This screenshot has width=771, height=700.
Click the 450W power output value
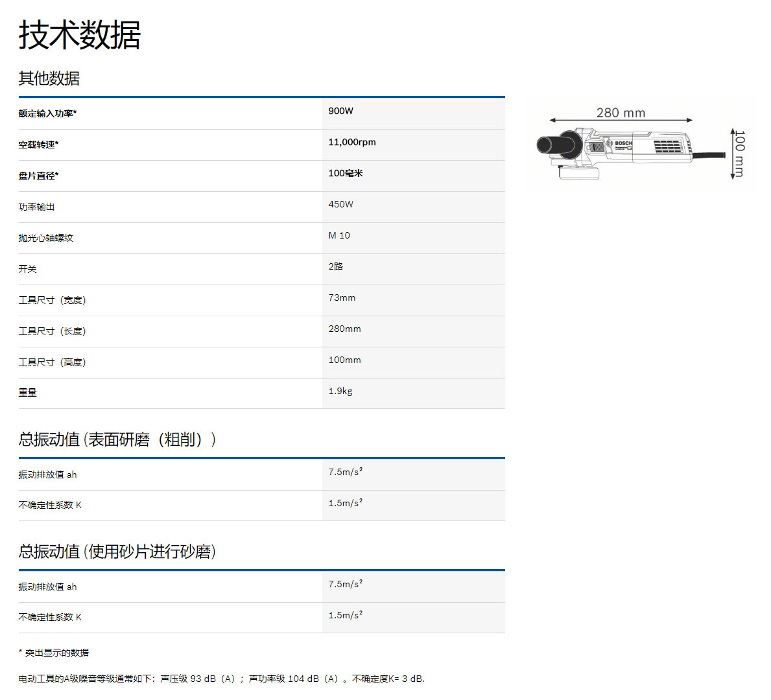(x=340, y=204)
